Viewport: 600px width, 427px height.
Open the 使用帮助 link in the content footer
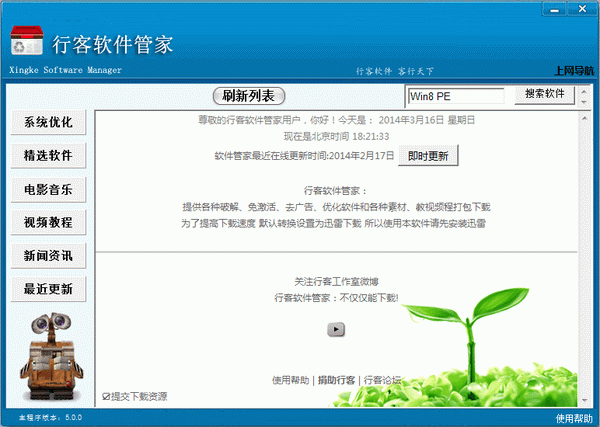click(290, 380)
